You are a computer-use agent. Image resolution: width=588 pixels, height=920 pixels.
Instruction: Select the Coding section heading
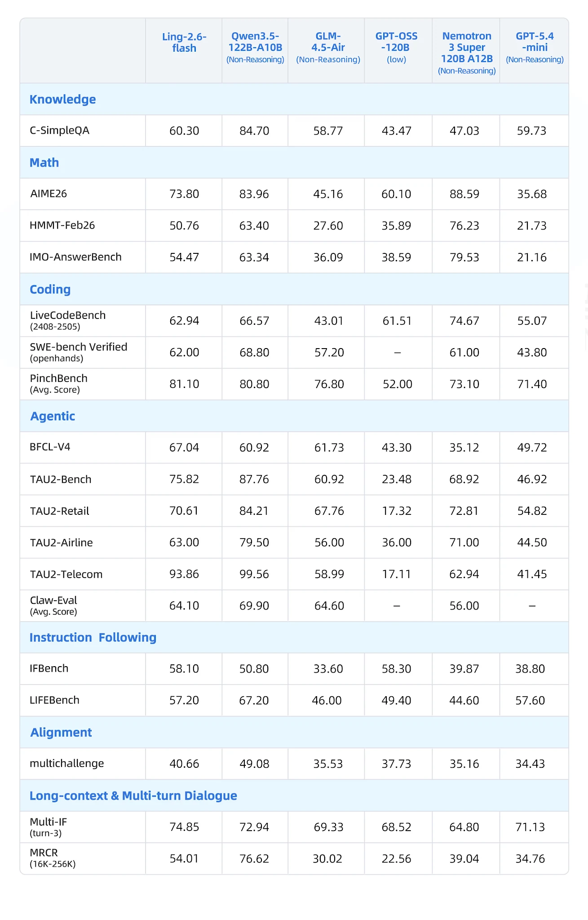50,289
